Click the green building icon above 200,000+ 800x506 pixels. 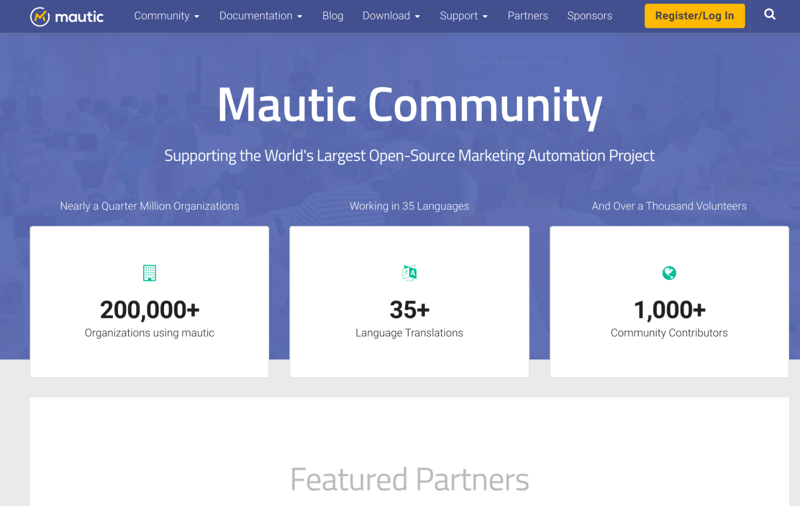[x=149, y=273]
